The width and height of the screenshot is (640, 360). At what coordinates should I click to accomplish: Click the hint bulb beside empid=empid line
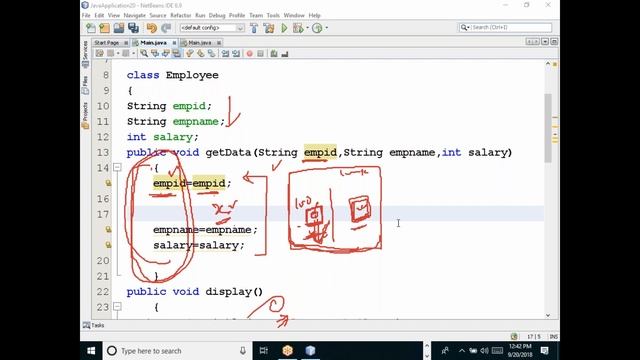[108, 183]
